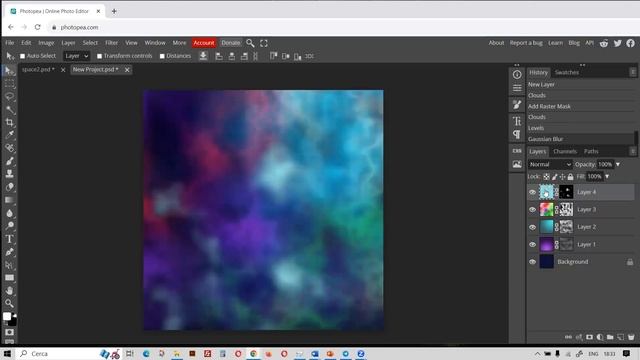The width and height of the screenshot is (640, 360).
Task: Enable the Auto-Select checkbox
Action: point(22,56)
